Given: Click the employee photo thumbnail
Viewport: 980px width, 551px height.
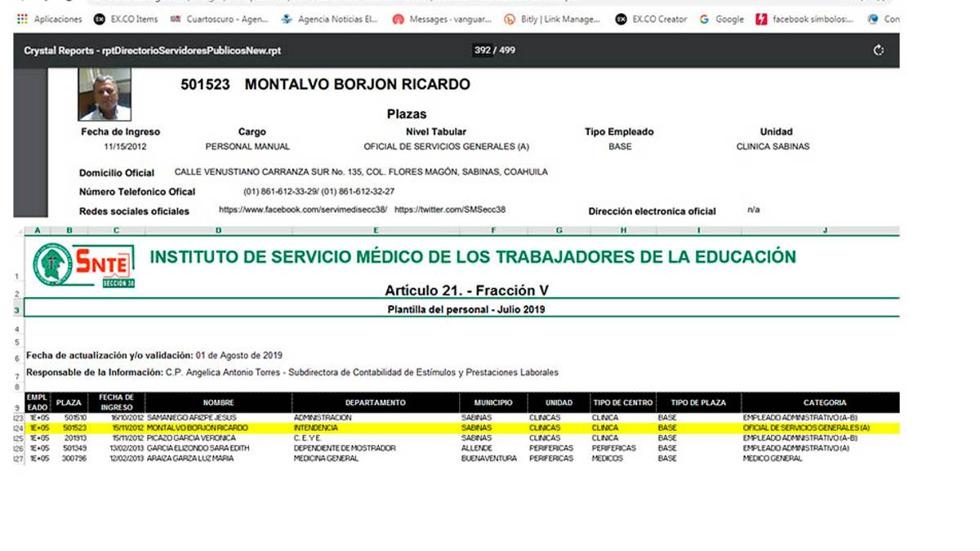Looking at the screenshot, I should tap(105, 95).
